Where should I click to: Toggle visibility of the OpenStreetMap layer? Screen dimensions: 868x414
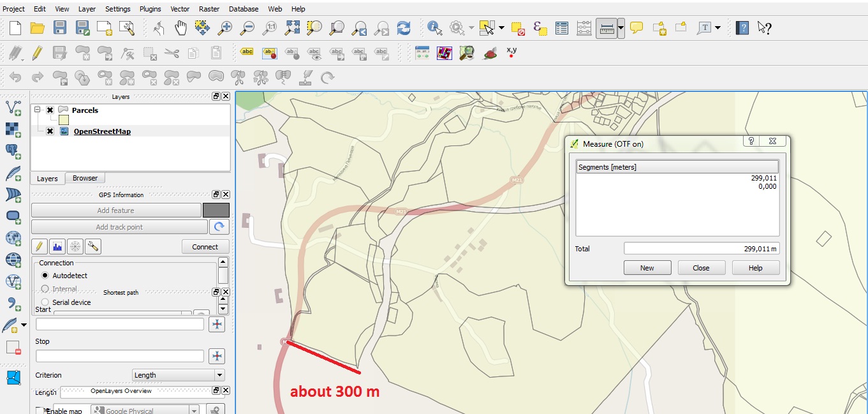click(x=49, y=131)
